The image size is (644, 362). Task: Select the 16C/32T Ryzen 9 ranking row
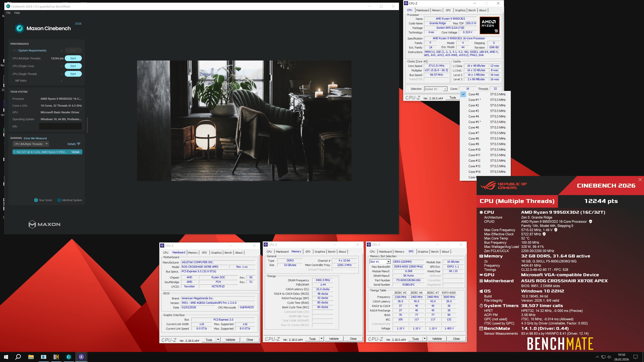[x=47, y=152]
